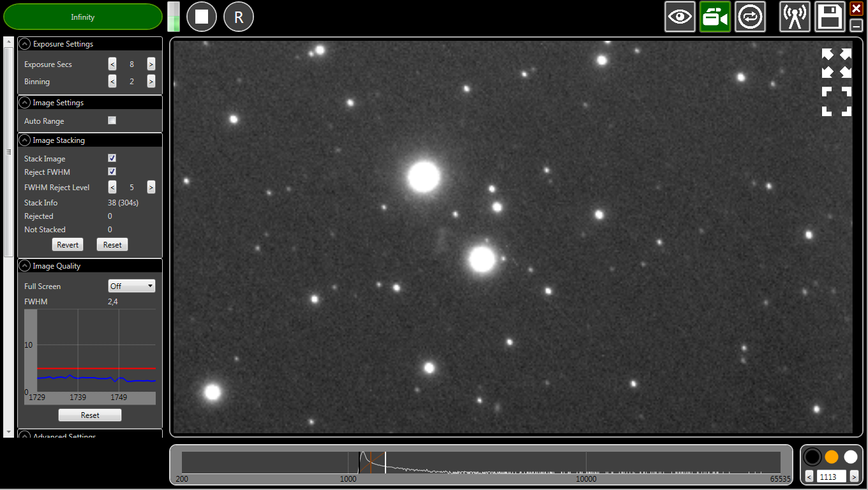Screen dimensions: 868x490
Task: Click the FWHM history graph
Action: click(90, 357)
